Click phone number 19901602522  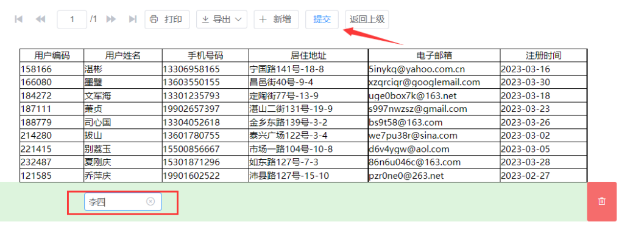click(x=205, y=176)
